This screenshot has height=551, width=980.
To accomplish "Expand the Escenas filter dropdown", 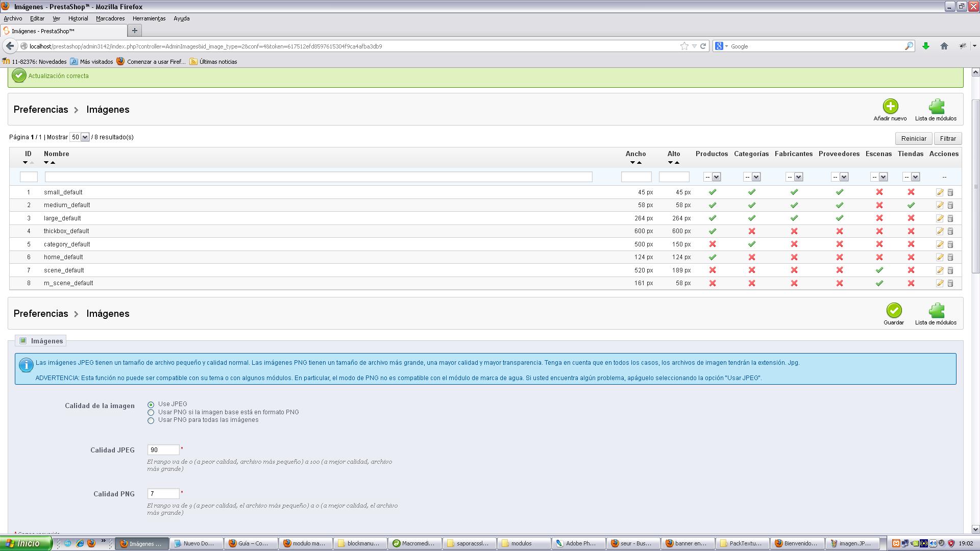I will click(878, 177).
